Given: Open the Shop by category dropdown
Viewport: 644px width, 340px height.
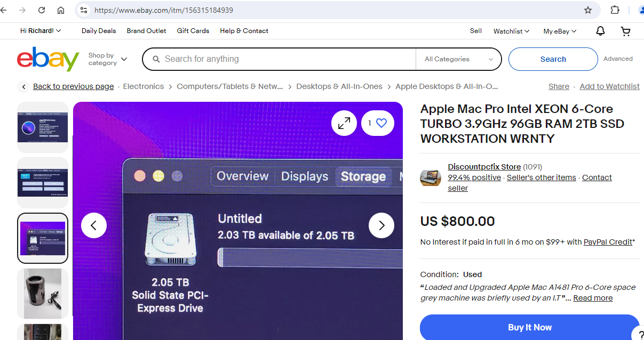Looking at the screenshot, I should (x=108, y=59).
